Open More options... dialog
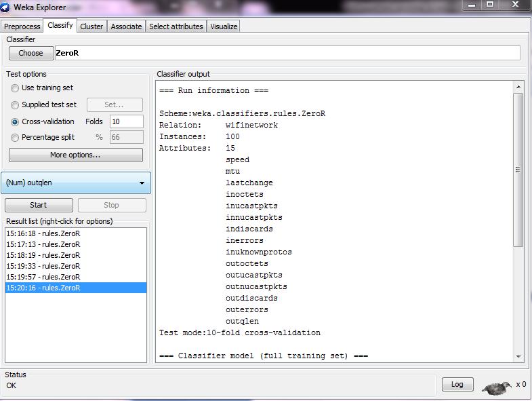The width and height of the screenshot is (532, 401). coord(76,155)
